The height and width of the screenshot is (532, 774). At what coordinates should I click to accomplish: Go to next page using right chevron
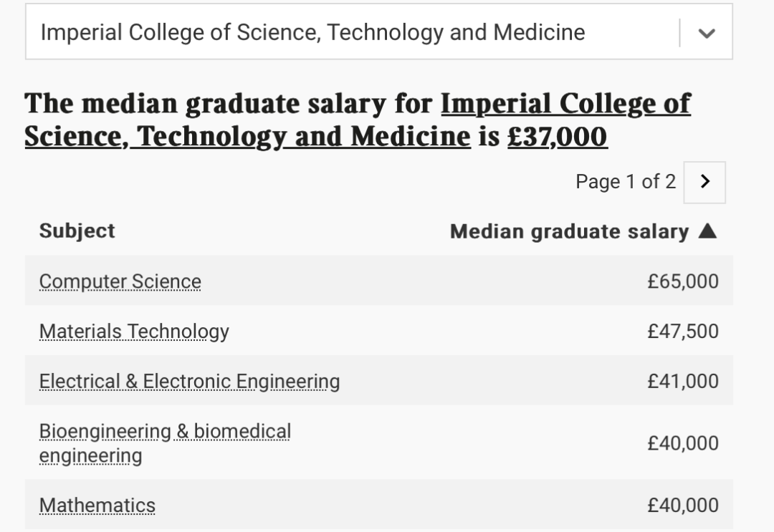point(704,182)
